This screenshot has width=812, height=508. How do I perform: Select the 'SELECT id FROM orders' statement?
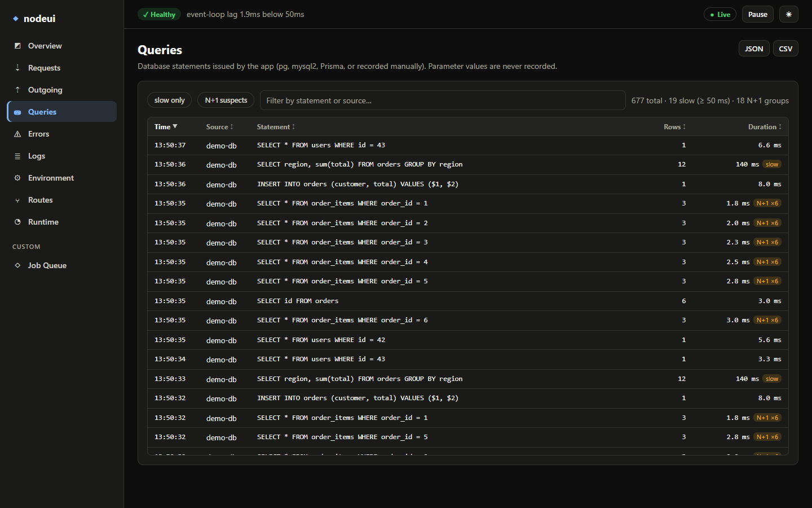(x=298, y=301)
